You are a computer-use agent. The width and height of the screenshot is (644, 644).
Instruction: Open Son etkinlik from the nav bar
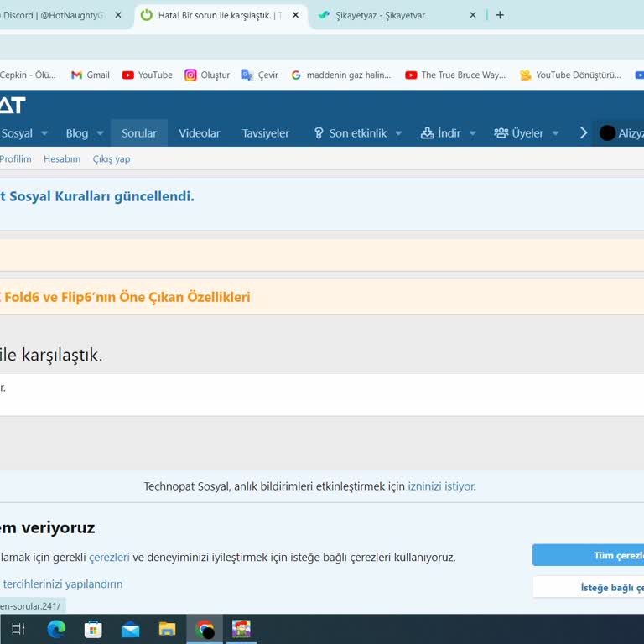351,133
